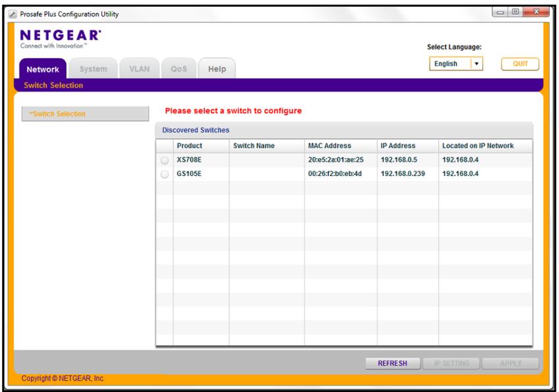Click the Discovered Switches panel title
This screenshot has width=559, height=392.
point(196,130)
